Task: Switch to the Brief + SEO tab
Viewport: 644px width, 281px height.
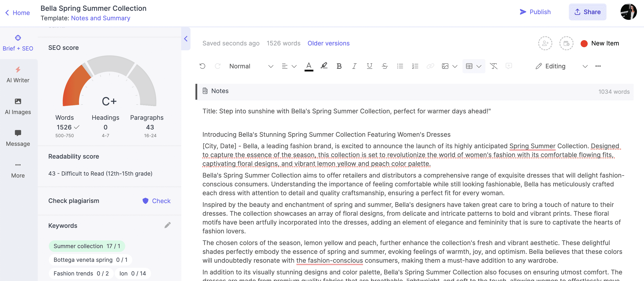Action: [18, 43]
